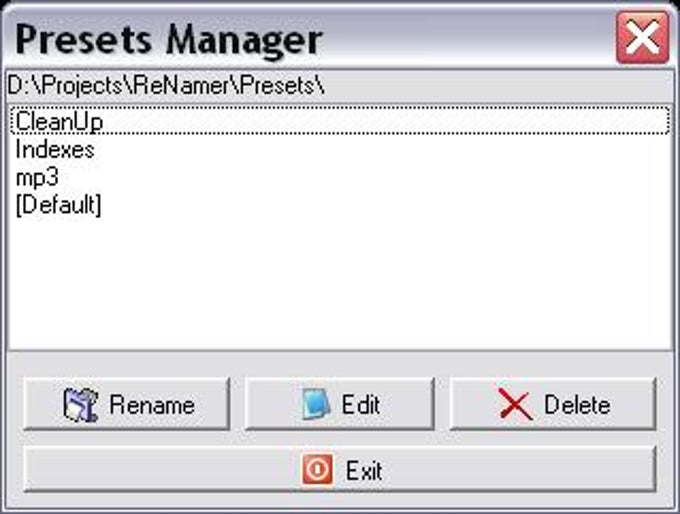This screenshot has height=514, width=680.
Task: Click the Presets Manager title bar
Action: [304, 38]
